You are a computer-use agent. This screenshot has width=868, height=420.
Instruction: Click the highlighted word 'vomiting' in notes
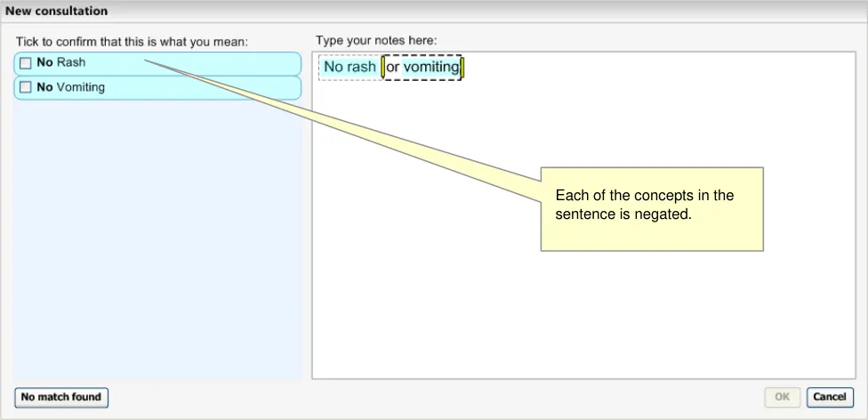coord(431,68)
